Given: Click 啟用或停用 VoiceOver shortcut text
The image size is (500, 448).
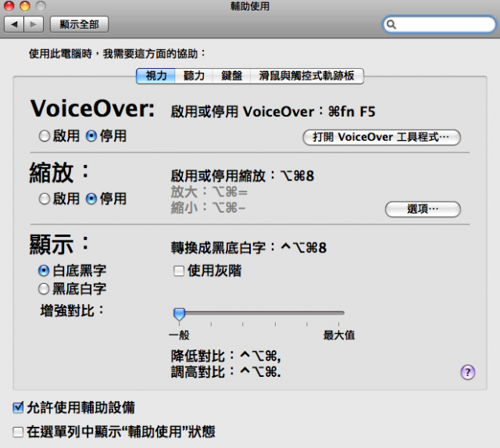Looking at the screenshot, I should coord(273,112).
